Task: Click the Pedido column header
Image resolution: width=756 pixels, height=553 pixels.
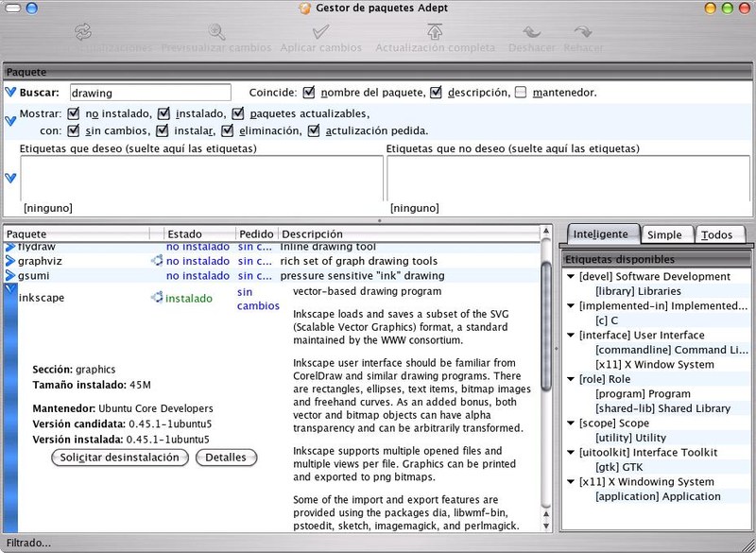Action: point(257,233)
